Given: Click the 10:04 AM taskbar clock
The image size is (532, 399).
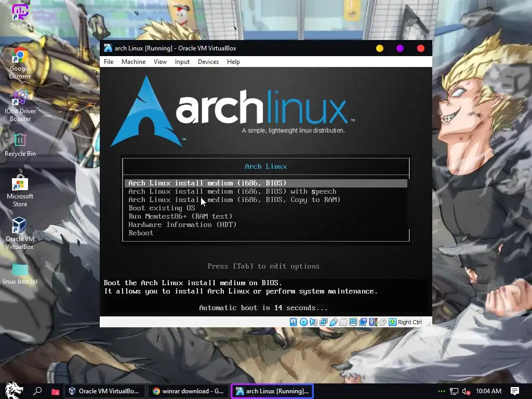Looking at the screenshot, I should coord(488,391).
